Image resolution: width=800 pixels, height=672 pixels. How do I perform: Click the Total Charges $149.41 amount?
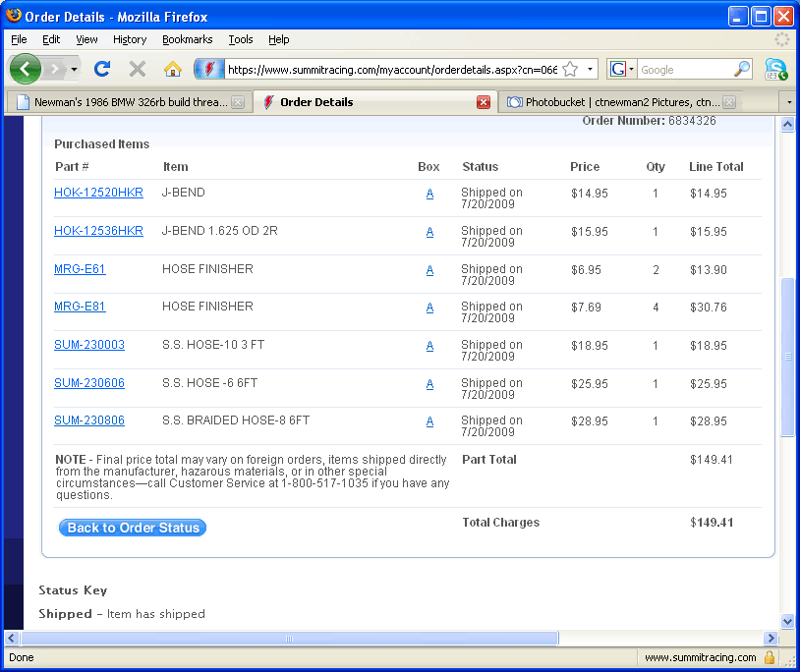[712, 523]
